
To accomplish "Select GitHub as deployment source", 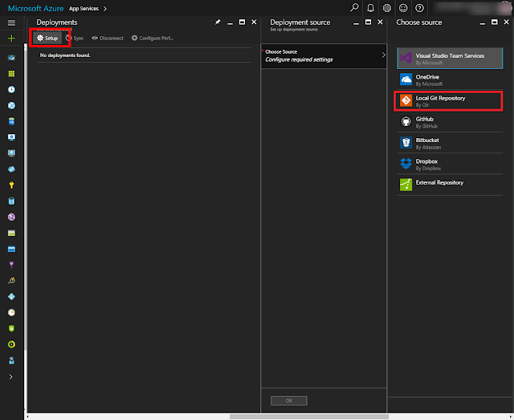I will [450, 122].
